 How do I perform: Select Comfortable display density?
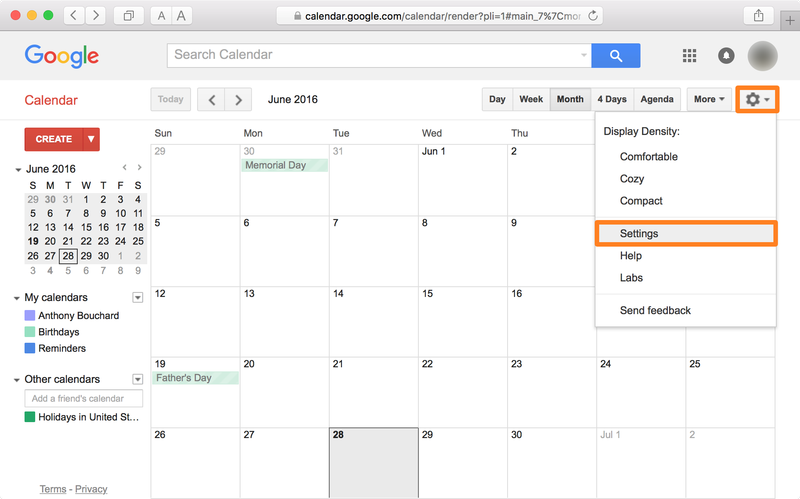tap(648, 157)
